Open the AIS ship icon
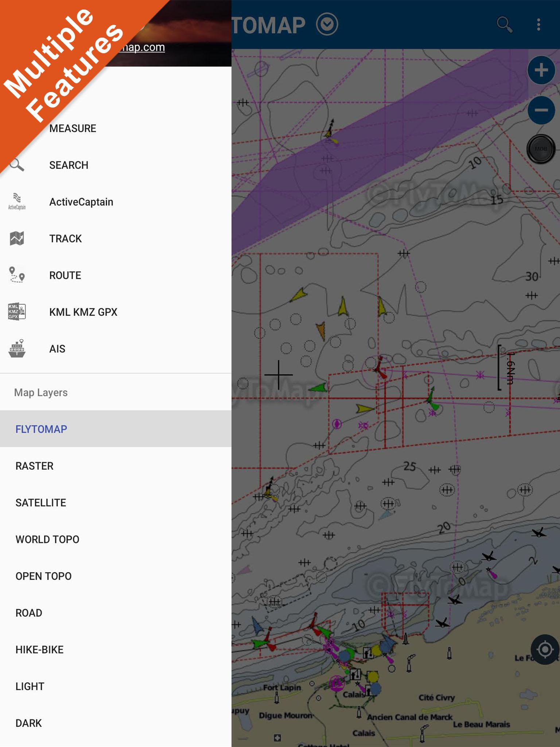The width and height of the screenshot is (560, 747). click(17, 349)
